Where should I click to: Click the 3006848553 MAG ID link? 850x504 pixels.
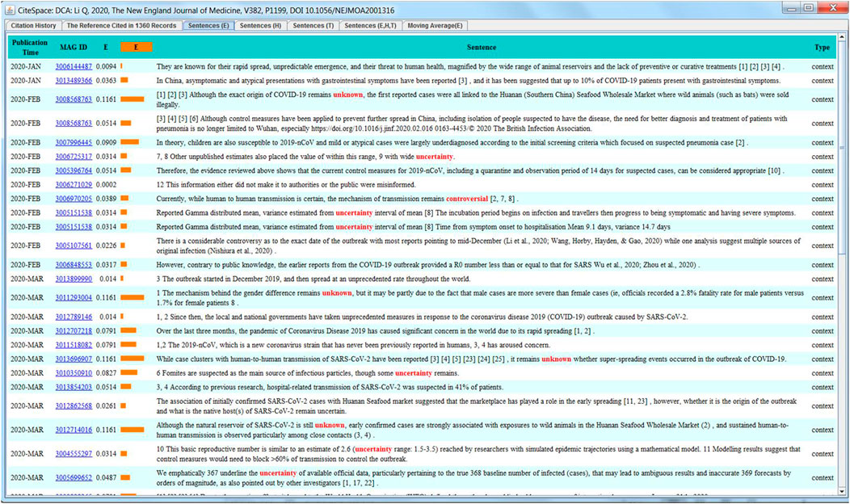pyautogui.click(x=74, y=265)
